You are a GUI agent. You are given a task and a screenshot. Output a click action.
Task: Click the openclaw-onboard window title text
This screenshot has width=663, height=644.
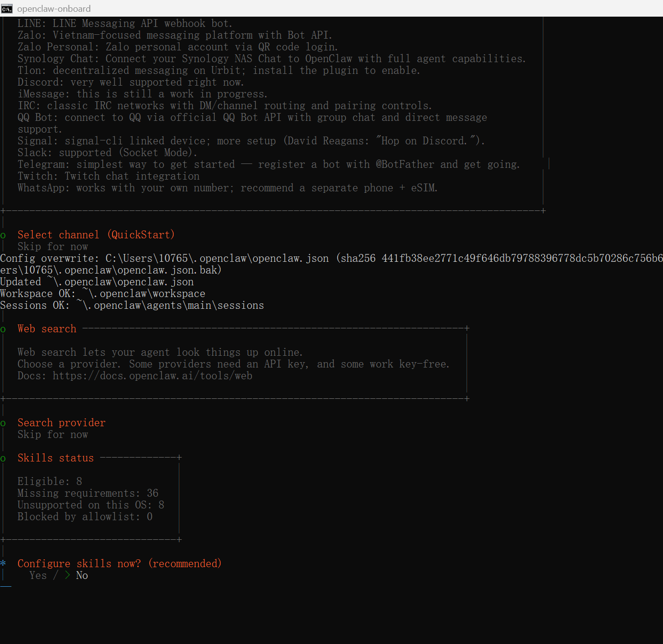tap(54, 9)
